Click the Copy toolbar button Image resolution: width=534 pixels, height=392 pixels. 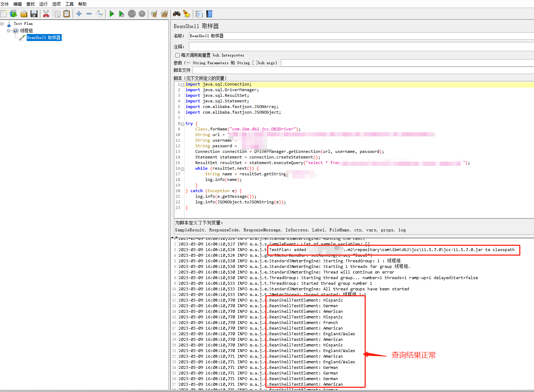click(x=56, y=14)
